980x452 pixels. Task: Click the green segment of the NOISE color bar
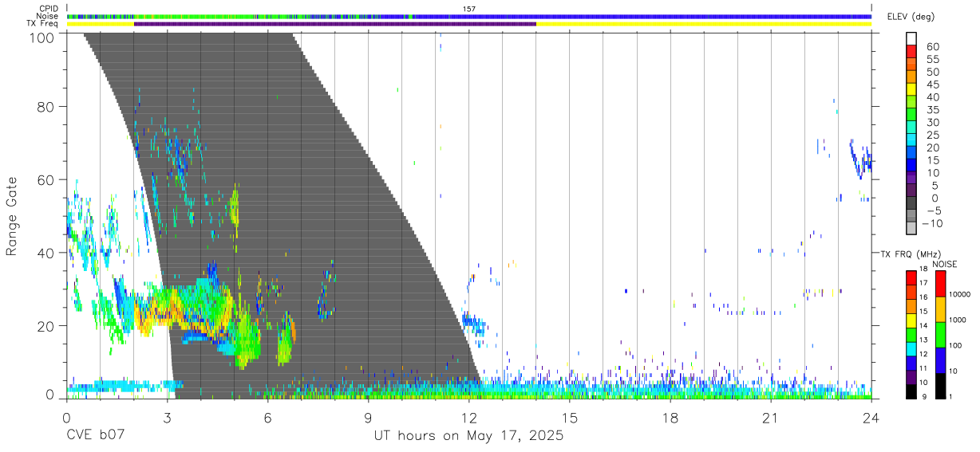pyautogui.click(x=942, y=334)
